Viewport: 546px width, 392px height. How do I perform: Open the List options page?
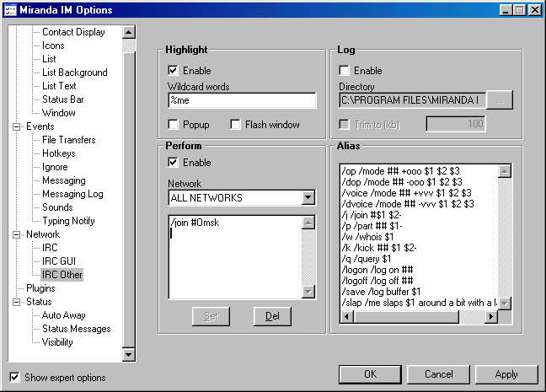[49, 59]
